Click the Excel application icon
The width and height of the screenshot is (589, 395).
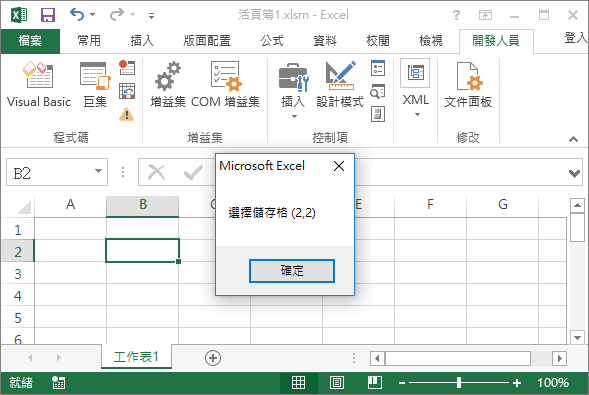[19, 15]
